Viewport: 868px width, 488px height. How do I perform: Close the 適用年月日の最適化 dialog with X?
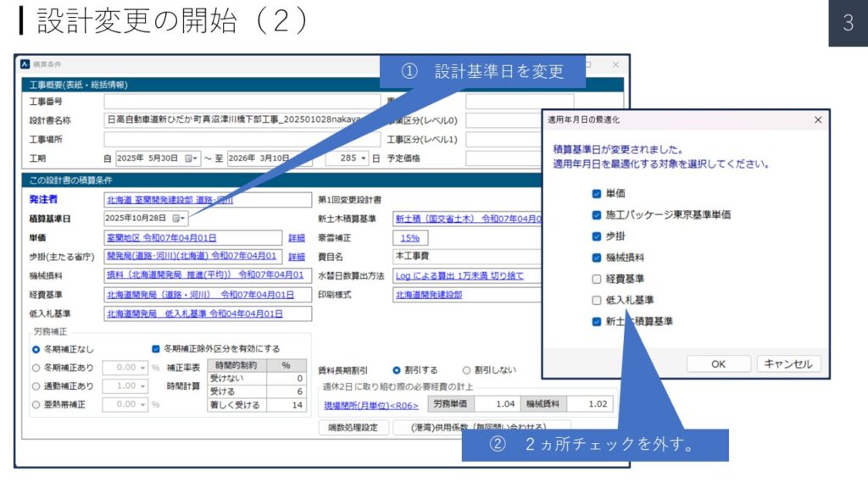click(817, 120)
